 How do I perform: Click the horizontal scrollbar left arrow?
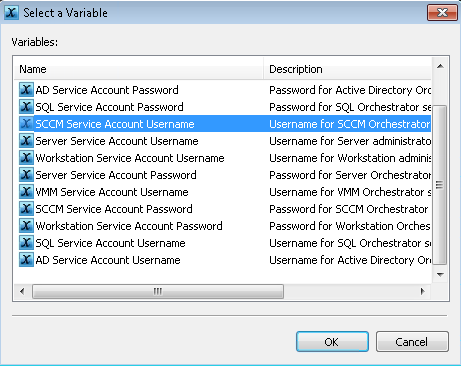pos(22,291)
